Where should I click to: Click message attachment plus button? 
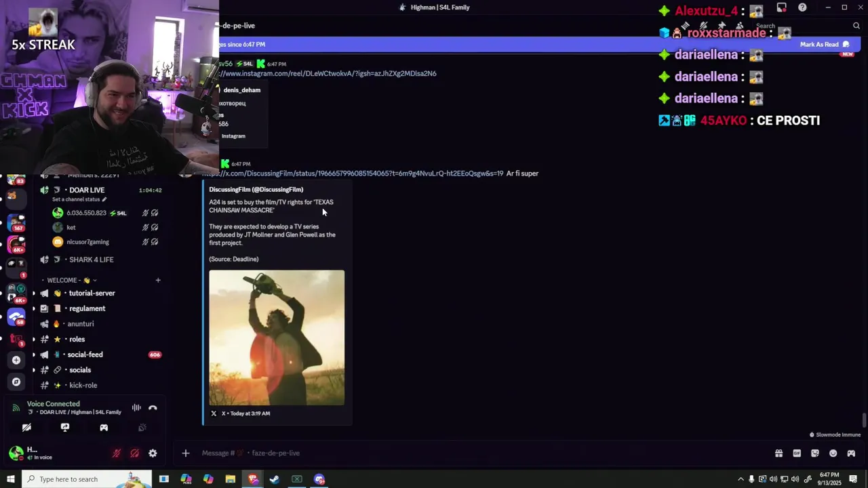coord(185,453)
